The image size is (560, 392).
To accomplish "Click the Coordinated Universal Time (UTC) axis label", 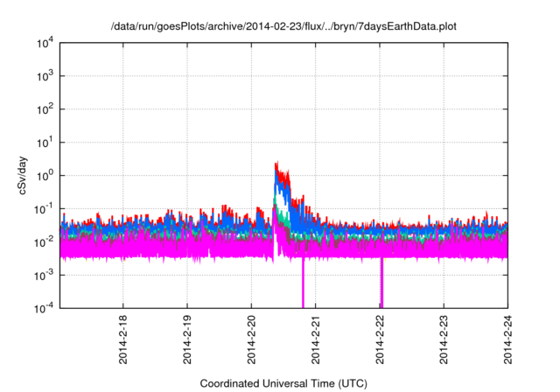I will coord(283,383).
